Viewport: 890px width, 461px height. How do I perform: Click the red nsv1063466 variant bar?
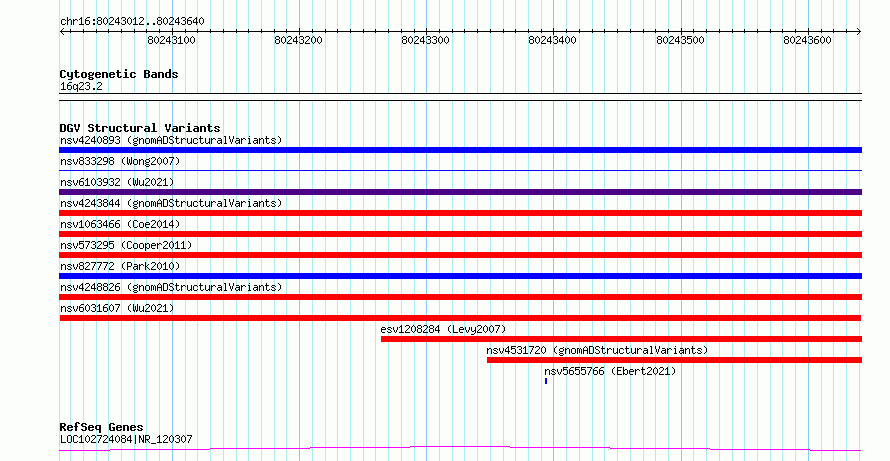click(460, 234)
